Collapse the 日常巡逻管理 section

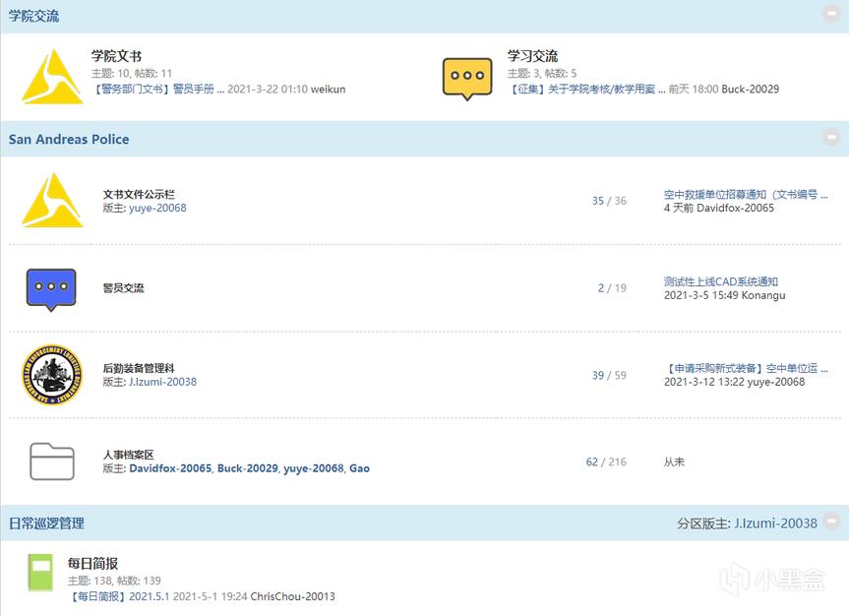pyautogui.click(x=831, y=522)
